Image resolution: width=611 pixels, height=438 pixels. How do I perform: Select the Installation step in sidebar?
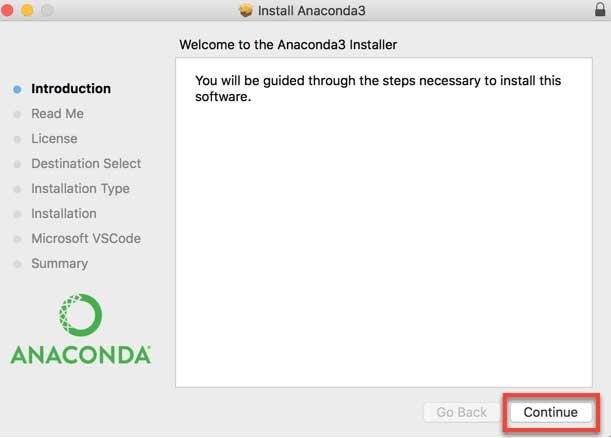pos(64,214)
